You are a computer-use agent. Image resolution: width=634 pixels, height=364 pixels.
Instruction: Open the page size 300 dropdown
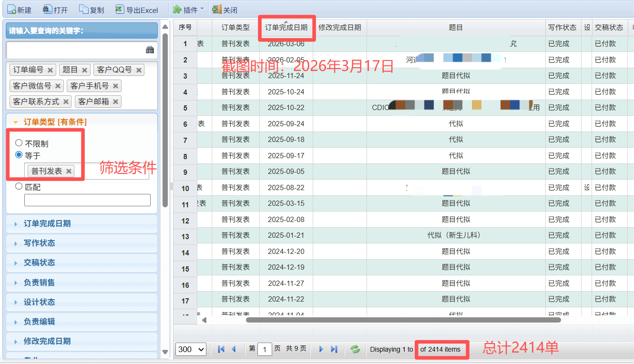point(191,349)
